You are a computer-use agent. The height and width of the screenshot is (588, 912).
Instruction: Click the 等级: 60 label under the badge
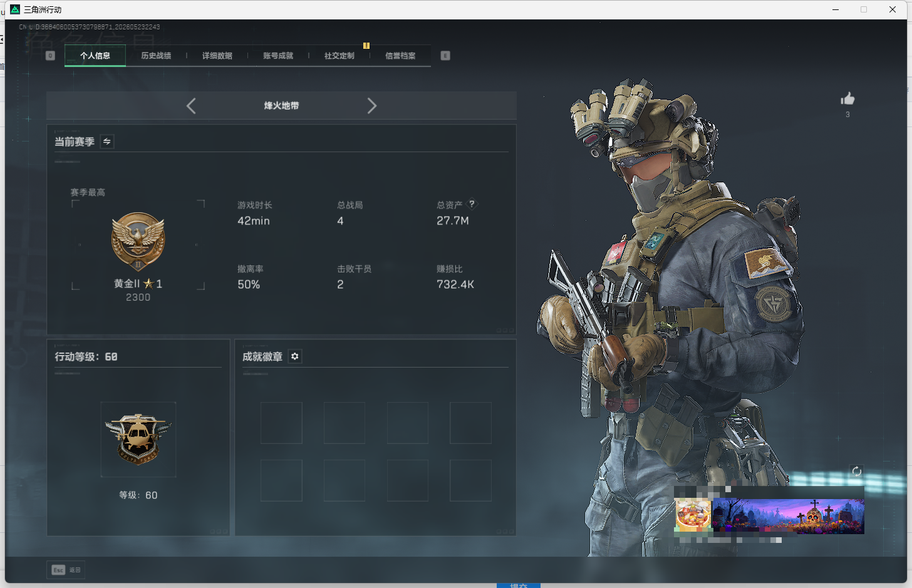138,495
